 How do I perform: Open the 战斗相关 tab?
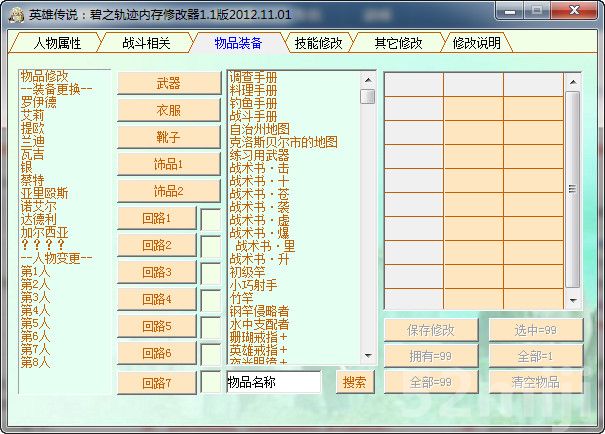click(x=145, y=43)
